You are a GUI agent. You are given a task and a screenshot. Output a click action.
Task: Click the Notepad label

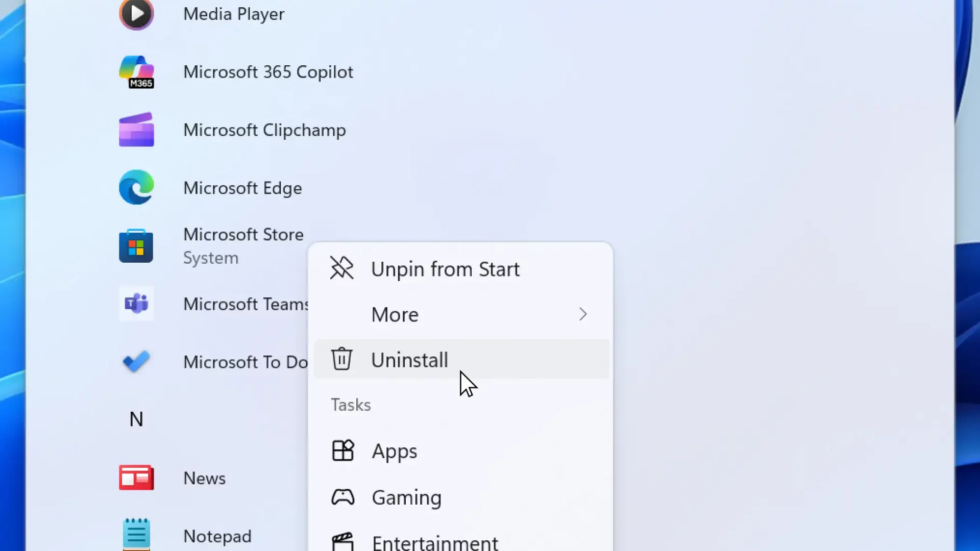click(x=217, y=536)
